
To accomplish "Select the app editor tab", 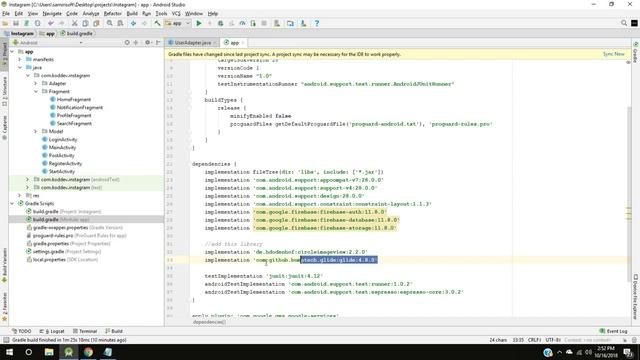I will 234,42.
